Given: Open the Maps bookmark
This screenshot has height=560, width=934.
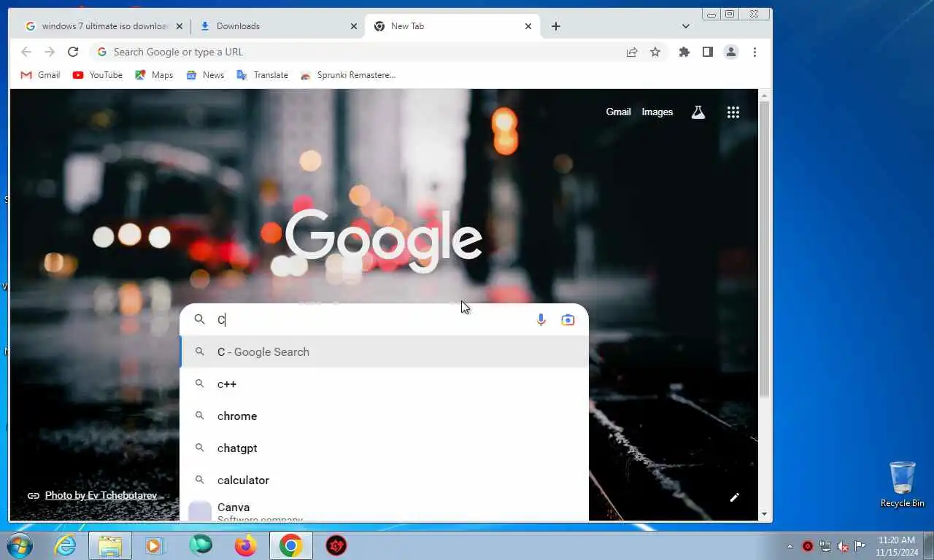Looking at the screenshot, I should click(x=154, y=75).
